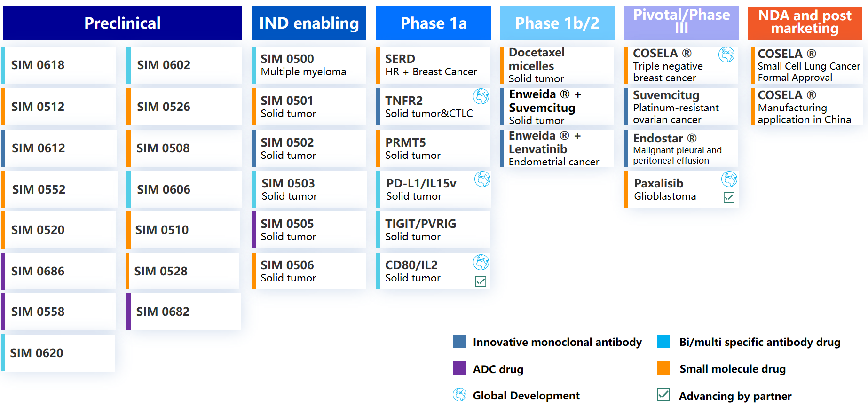Open SIM 0502 Solid tumor card

309,148
